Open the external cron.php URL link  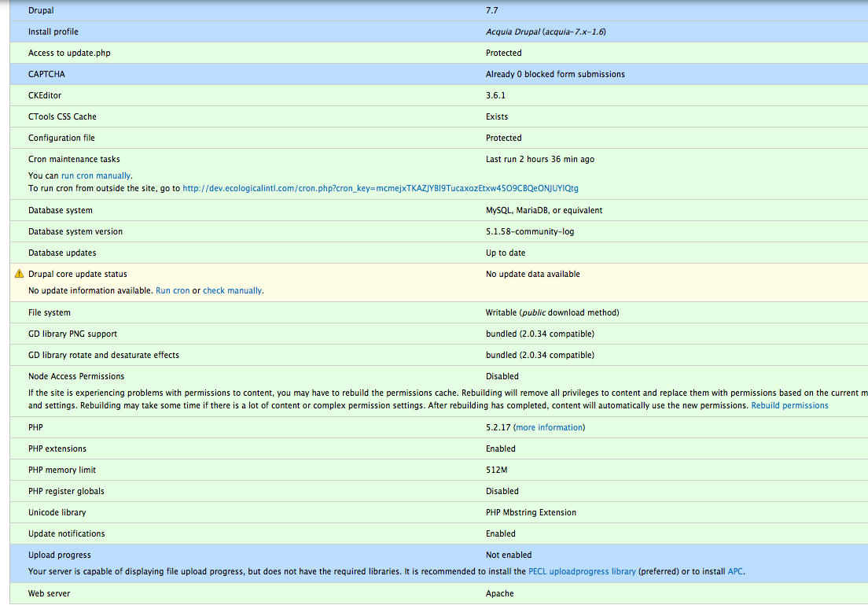click(x=381, y=188)
